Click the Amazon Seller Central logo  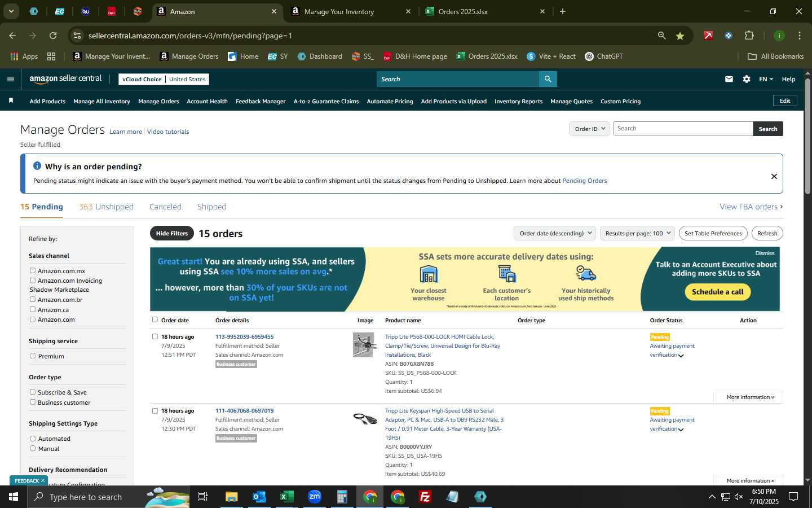(65, 79)
